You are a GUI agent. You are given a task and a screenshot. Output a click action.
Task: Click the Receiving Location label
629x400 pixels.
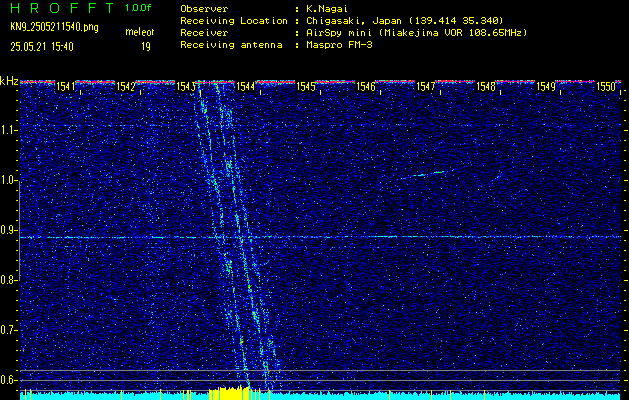(234, 21)
